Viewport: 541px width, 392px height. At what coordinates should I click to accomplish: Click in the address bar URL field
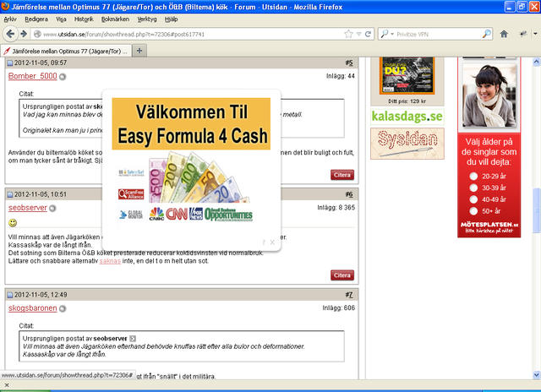[193, 34]
